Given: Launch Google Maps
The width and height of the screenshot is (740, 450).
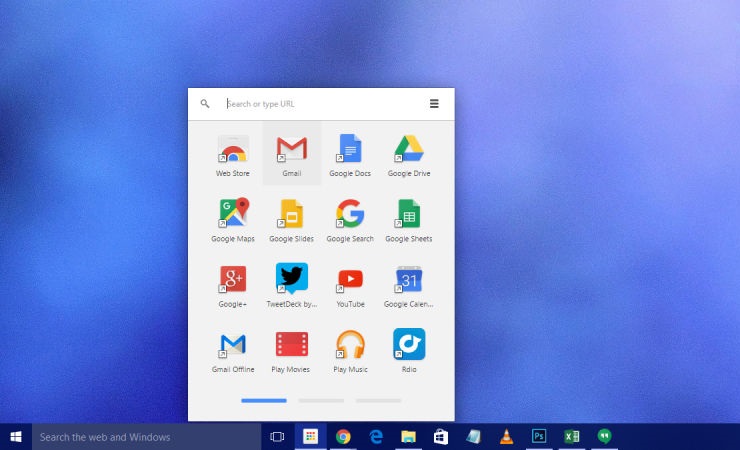Looking at the screenshot, I should pyautogui.click(x=233, y=220).
